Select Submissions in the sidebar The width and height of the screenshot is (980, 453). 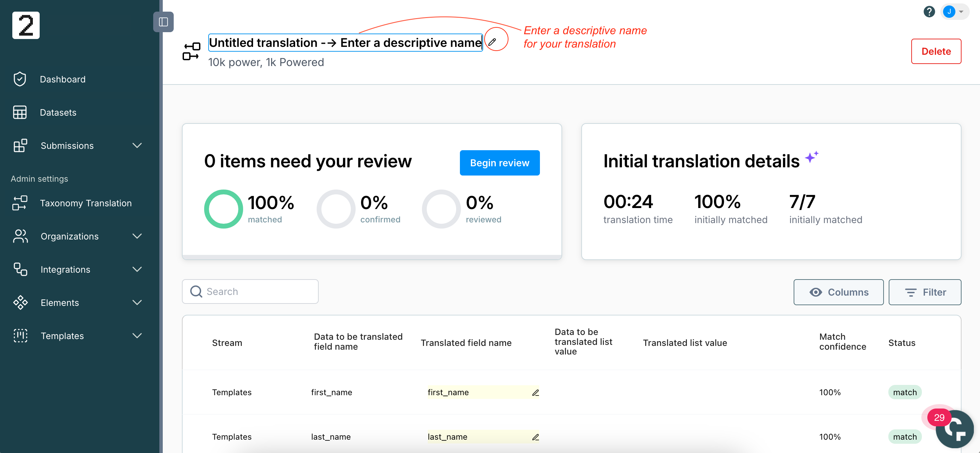point(67,145)
